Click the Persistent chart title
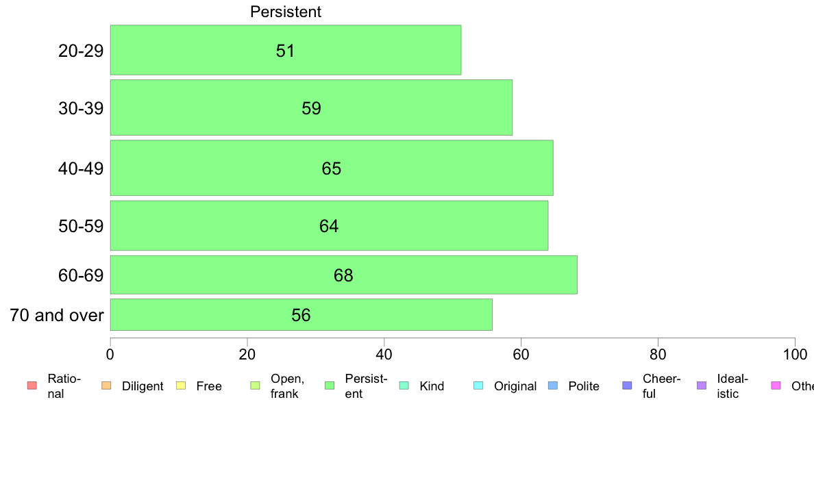 (286, 12)
